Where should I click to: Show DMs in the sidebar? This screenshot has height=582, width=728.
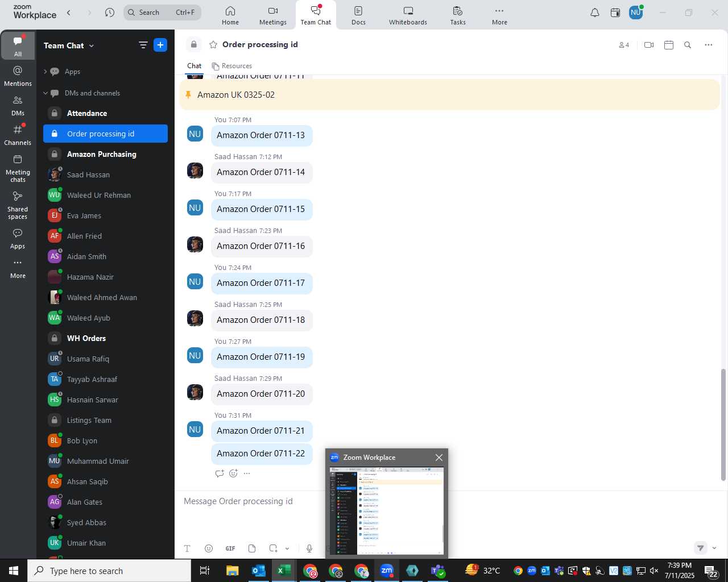click(18, 105)
